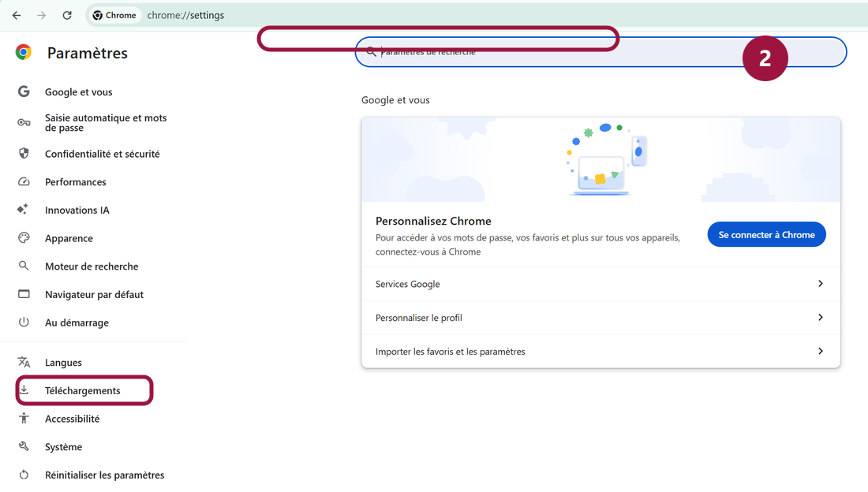Screen dimensions: 868x492
Task: Open the Services Google row
Action: pos(600,284)
